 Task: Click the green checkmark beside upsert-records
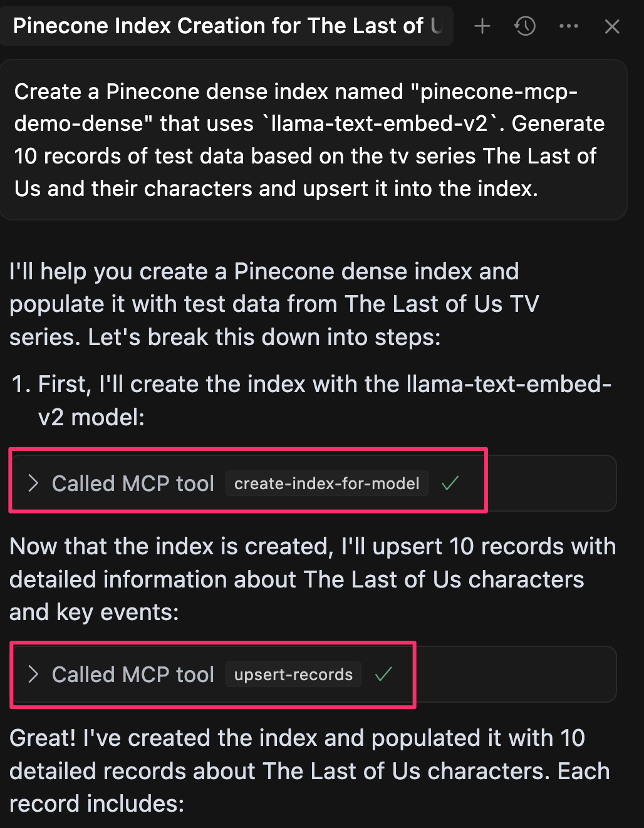pyautogui.click(x=383, y=675)
